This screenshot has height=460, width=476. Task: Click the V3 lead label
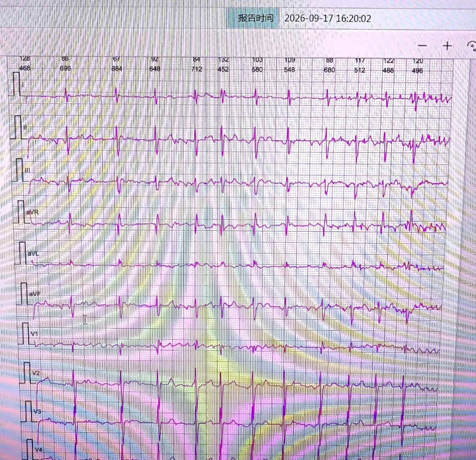(x=37, y=412)
